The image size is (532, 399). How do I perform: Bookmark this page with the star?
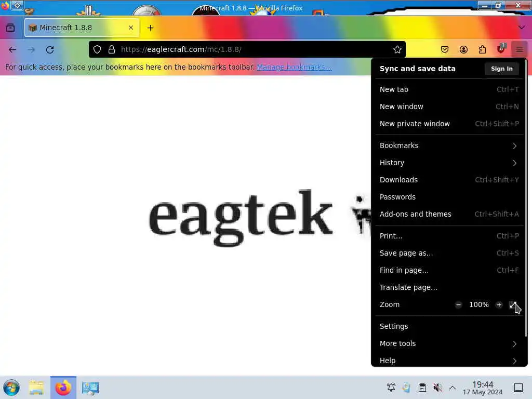[x=397, y=49]
